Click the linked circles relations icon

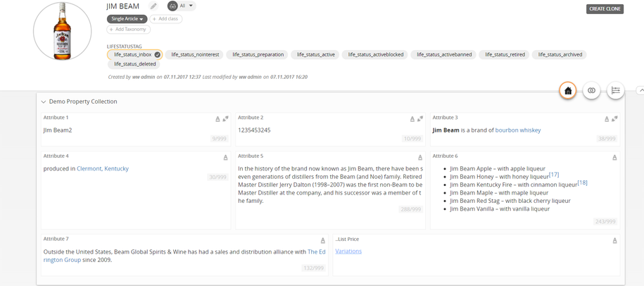pos(592,91)
